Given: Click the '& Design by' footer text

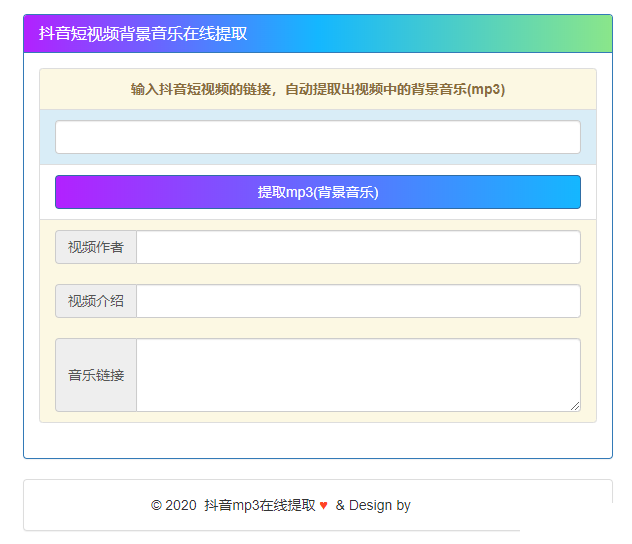Looking at the screenshot, I should [373, 505].
